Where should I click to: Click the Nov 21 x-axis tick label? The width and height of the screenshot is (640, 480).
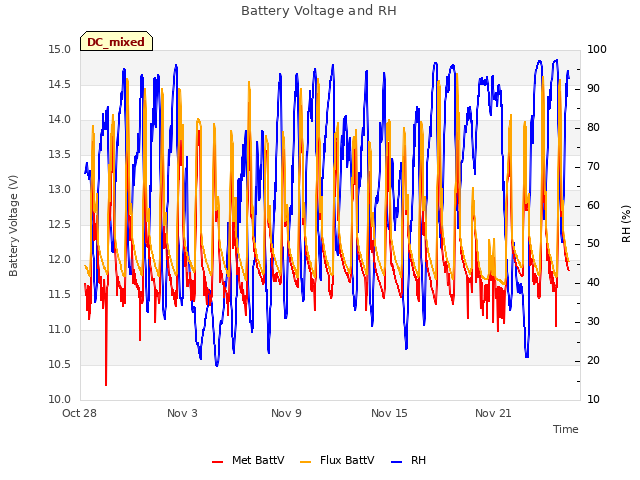pos(493,413)
